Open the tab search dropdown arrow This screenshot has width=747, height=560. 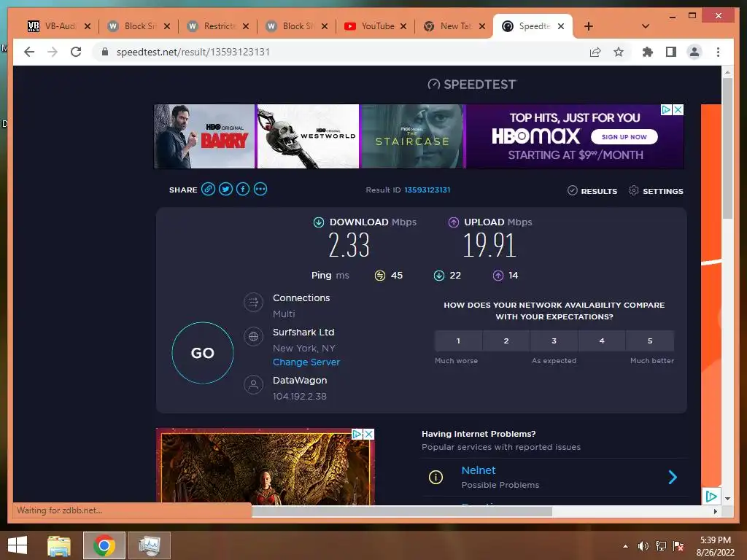click(646, 26)
